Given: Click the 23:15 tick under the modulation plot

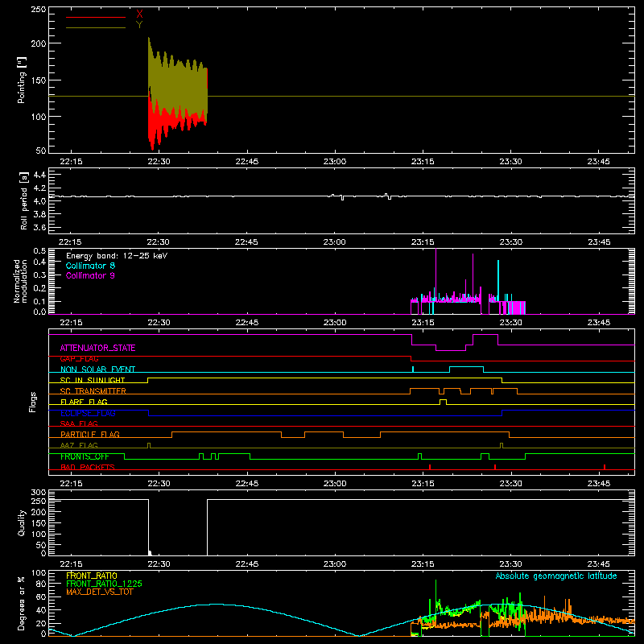Looking at the screenshot, I should (x=423, y=323).
